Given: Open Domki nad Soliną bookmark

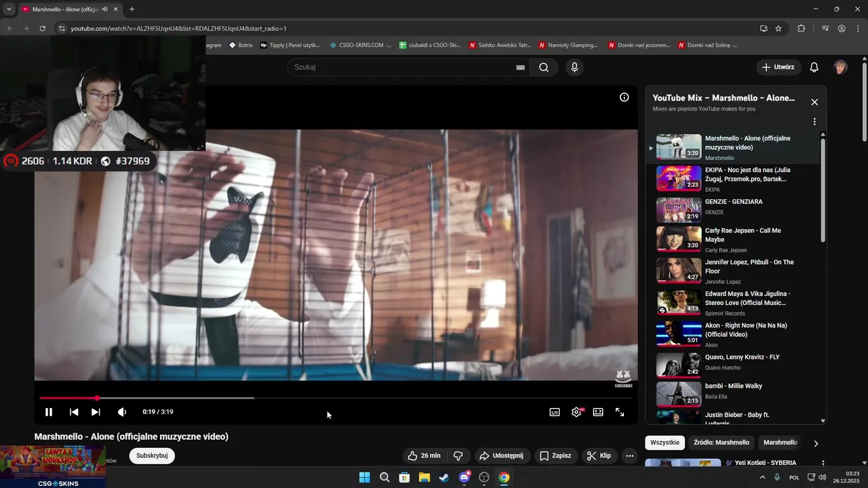Looking at the screenshot, I should click(708, 45).
